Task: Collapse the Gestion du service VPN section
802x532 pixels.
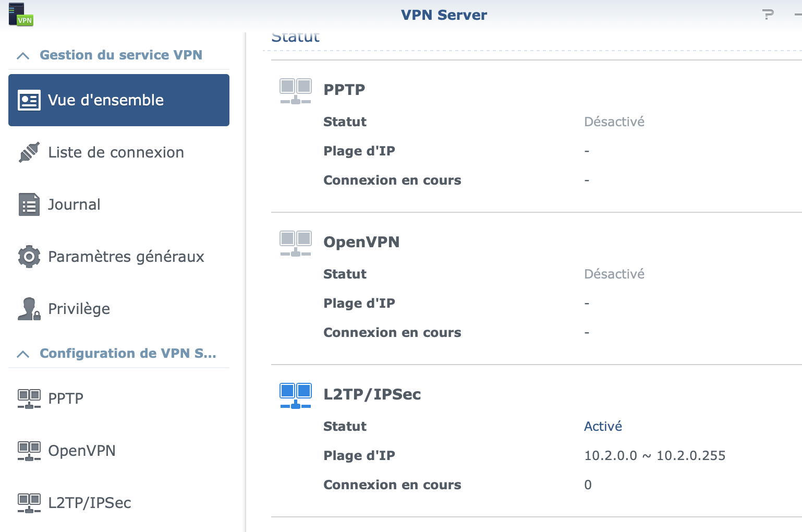Action: click(23, 55)
